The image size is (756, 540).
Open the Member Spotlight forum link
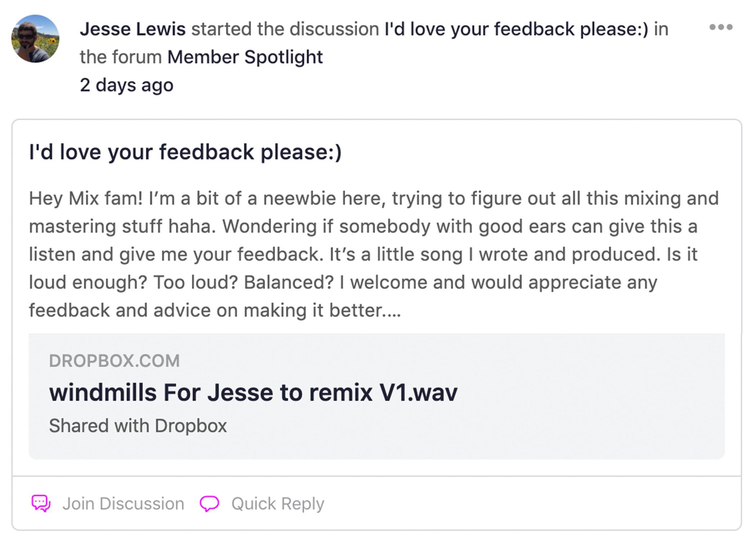pyautogui.click(x=245, y=57)
